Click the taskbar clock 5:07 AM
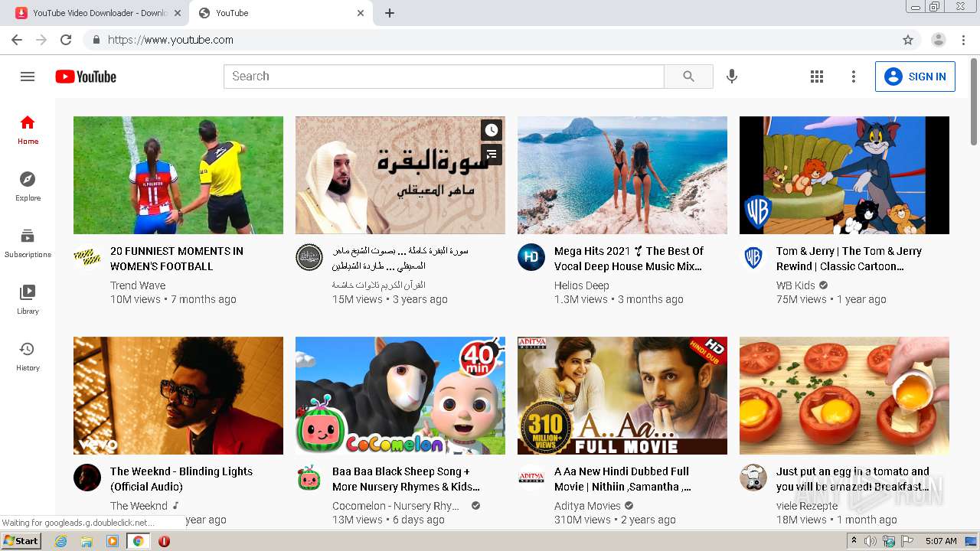980x551 pixels. pos(941,541)
